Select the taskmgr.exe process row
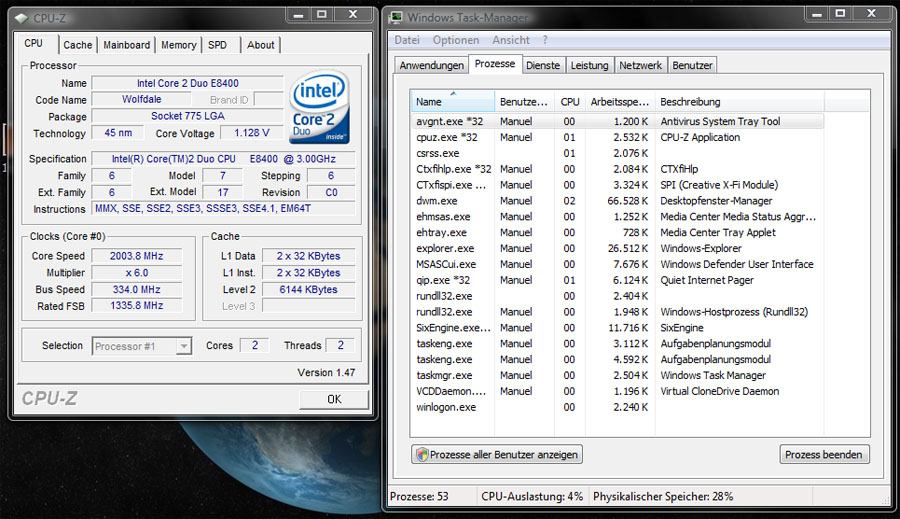Screen dimensions: 900x519 [x=618, y=375]
